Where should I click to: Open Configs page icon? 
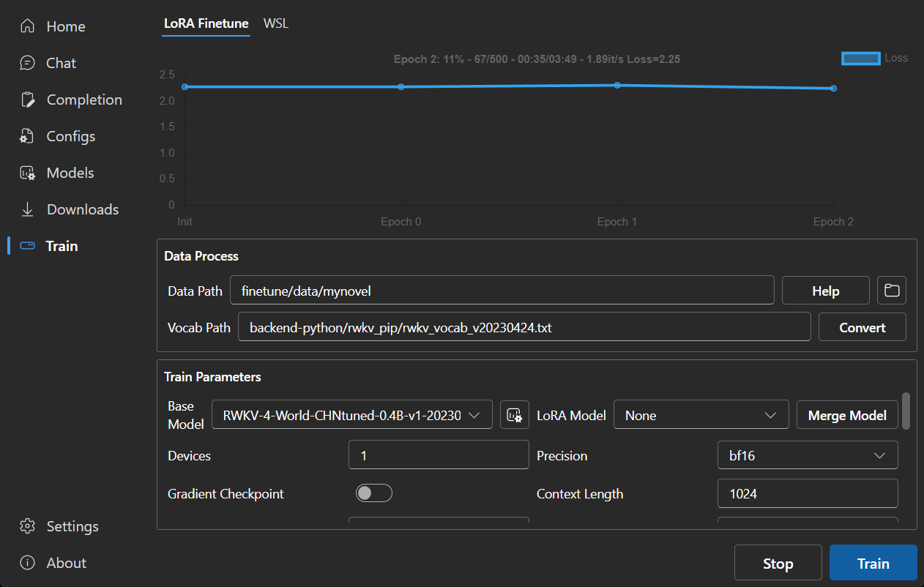click(x=28, y=136)
